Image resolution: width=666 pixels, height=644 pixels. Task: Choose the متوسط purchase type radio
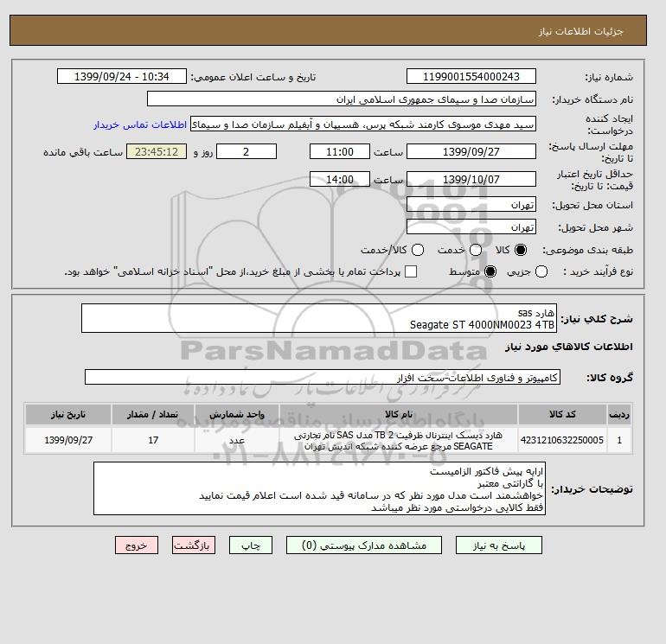pyautogui.click(x=490, y=271)
